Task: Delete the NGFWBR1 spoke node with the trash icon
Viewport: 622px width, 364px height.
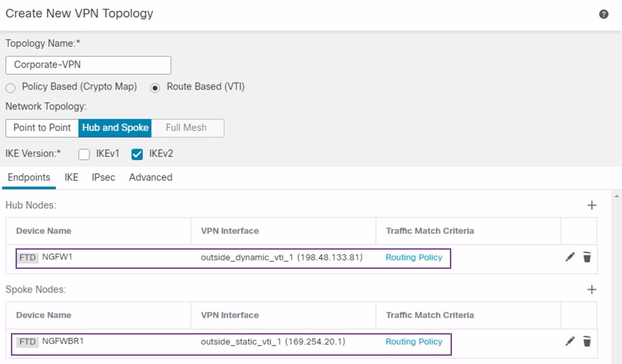Action: (x=587, y=341)
